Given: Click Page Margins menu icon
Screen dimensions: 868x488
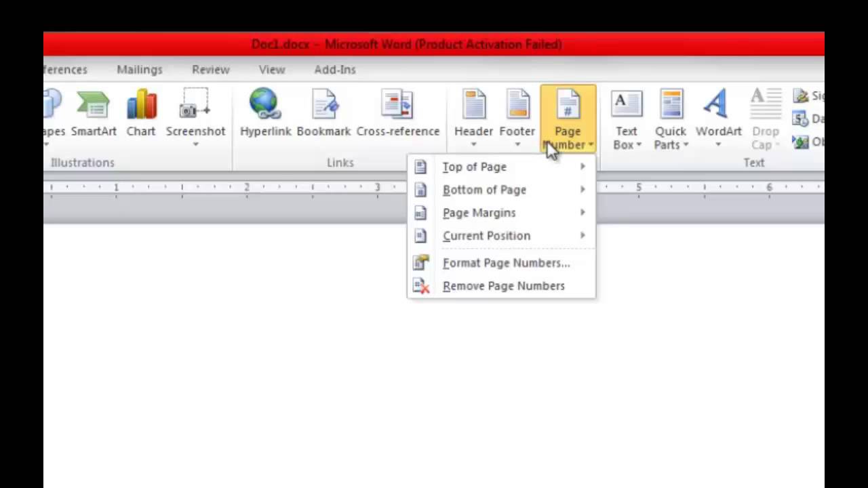Looking at the screenshot, I should 420,213.
